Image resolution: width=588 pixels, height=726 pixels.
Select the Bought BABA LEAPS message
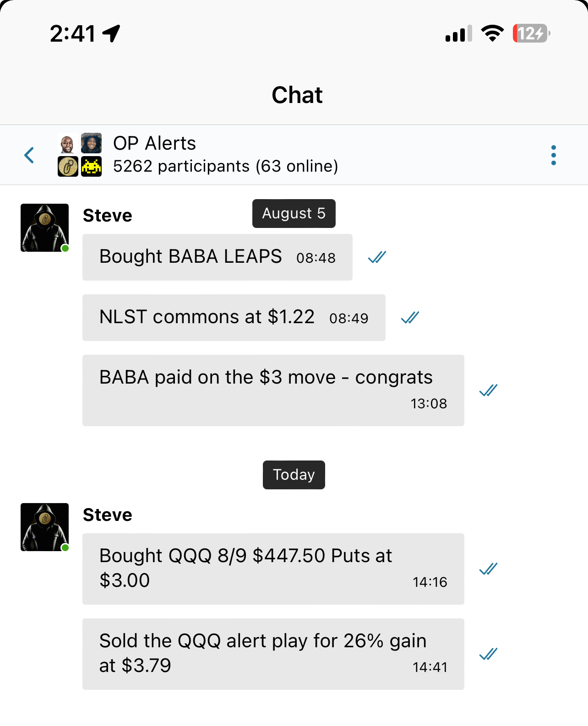pos(217,257)
